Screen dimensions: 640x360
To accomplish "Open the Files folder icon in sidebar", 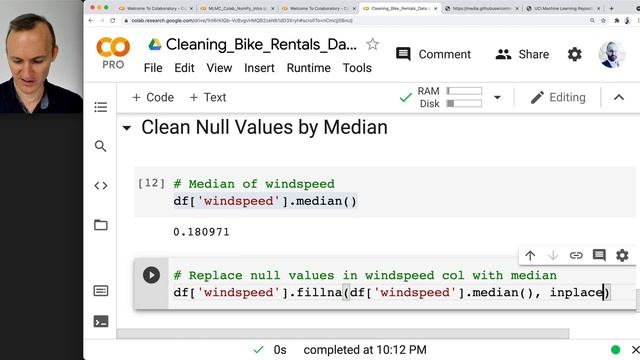I will point(100,225).
